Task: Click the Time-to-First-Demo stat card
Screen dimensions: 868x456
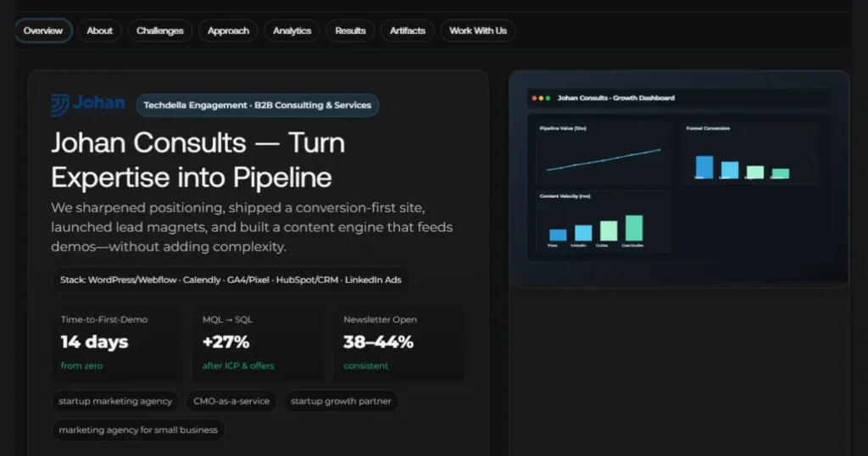Action: [116, 342]
